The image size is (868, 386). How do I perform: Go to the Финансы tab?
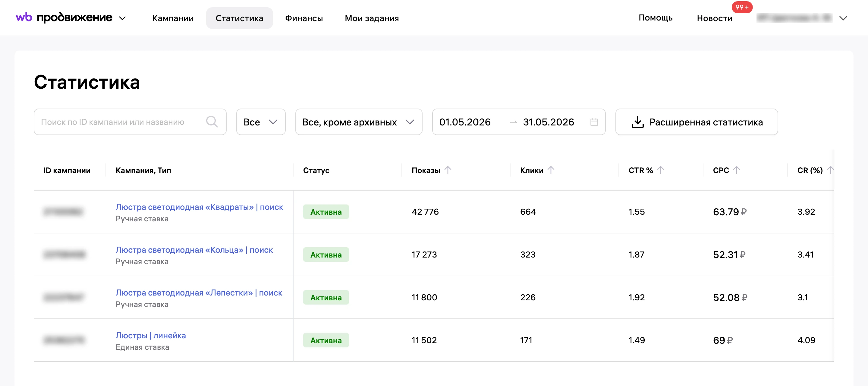pos(304,18)
